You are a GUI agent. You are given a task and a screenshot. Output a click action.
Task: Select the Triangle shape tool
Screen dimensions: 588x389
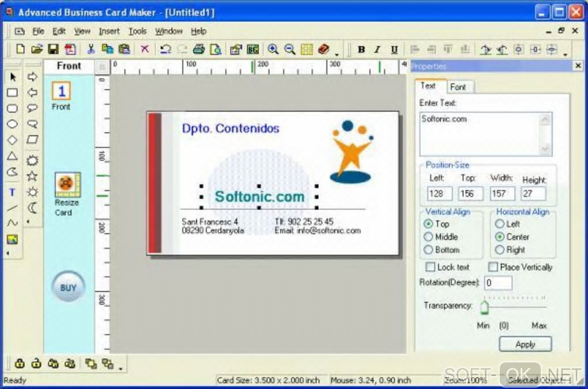[x=12, y=156]
